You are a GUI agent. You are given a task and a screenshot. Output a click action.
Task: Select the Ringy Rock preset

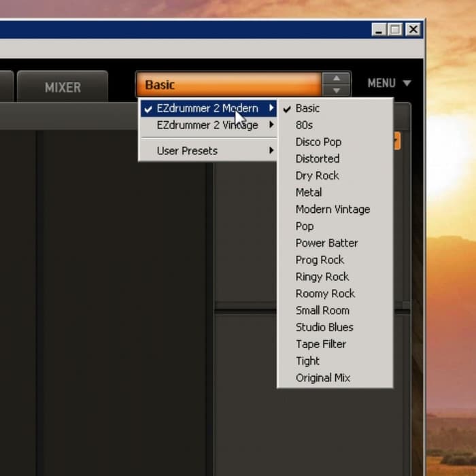tap(335, 277)
